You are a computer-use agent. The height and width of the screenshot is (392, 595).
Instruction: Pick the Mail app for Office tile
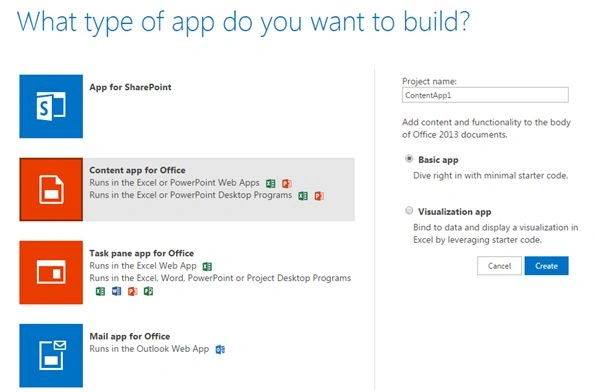(x=51, y=356)
